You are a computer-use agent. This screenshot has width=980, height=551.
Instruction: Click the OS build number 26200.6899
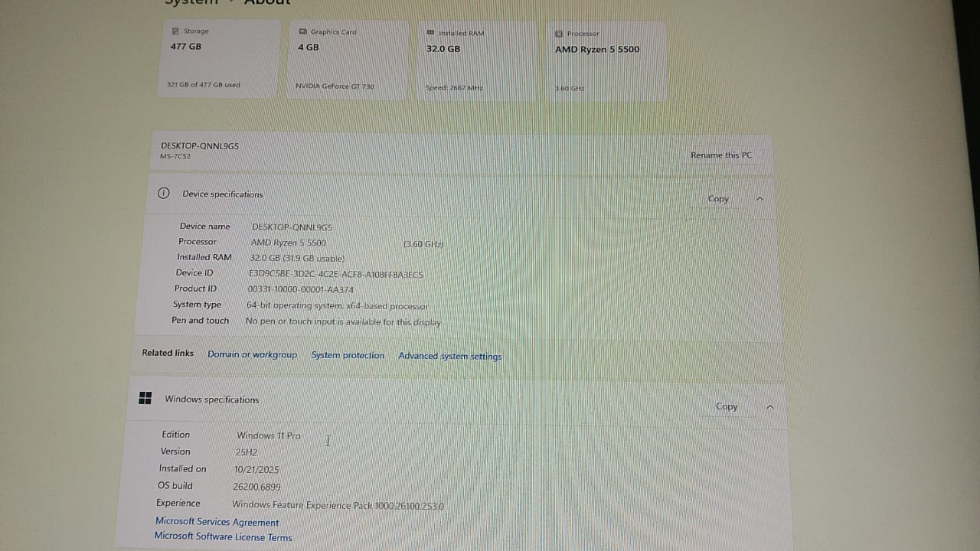tap(256, 486)
